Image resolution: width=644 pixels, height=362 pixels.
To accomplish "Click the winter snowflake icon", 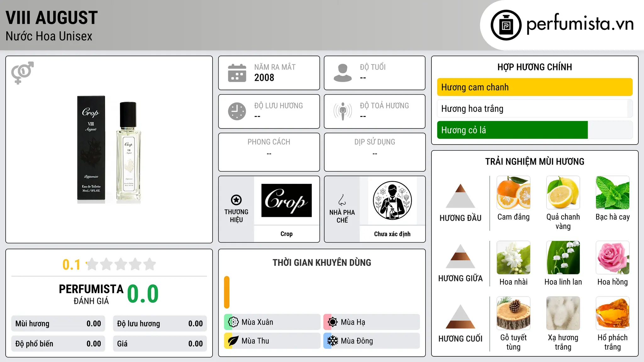I will 332,341.
